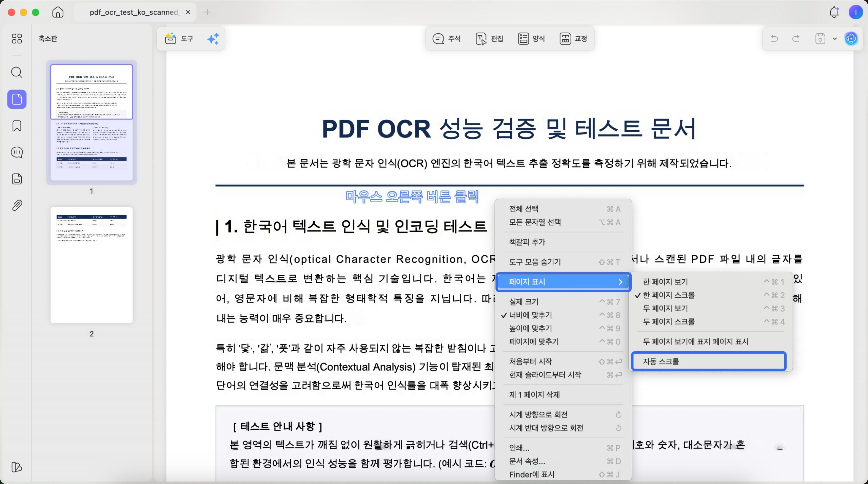Close the pdf_ocr_test_ko_scanned tab
Screen dimensions: 868x484
[x=188, y=12]
